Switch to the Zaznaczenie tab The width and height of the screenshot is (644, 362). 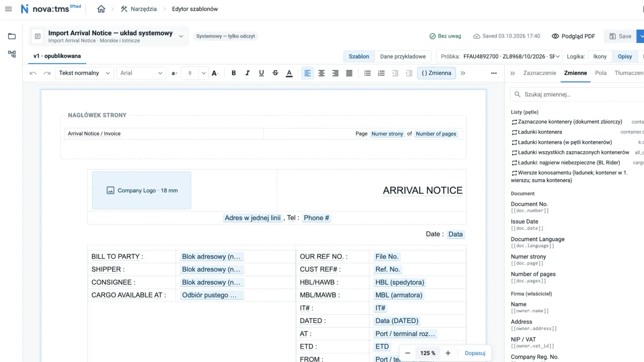point(539,73)
